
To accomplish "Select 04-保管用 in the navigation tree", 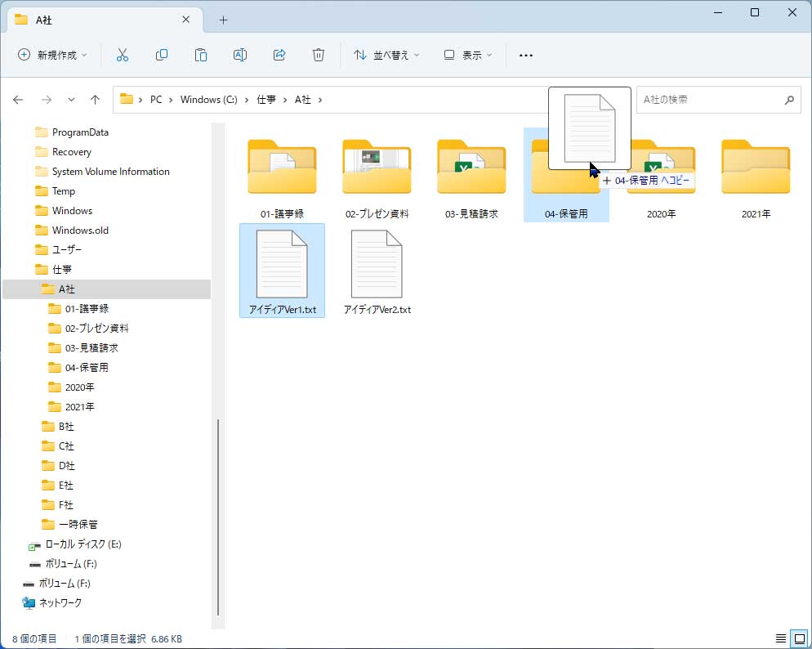I will click(78, 369).
